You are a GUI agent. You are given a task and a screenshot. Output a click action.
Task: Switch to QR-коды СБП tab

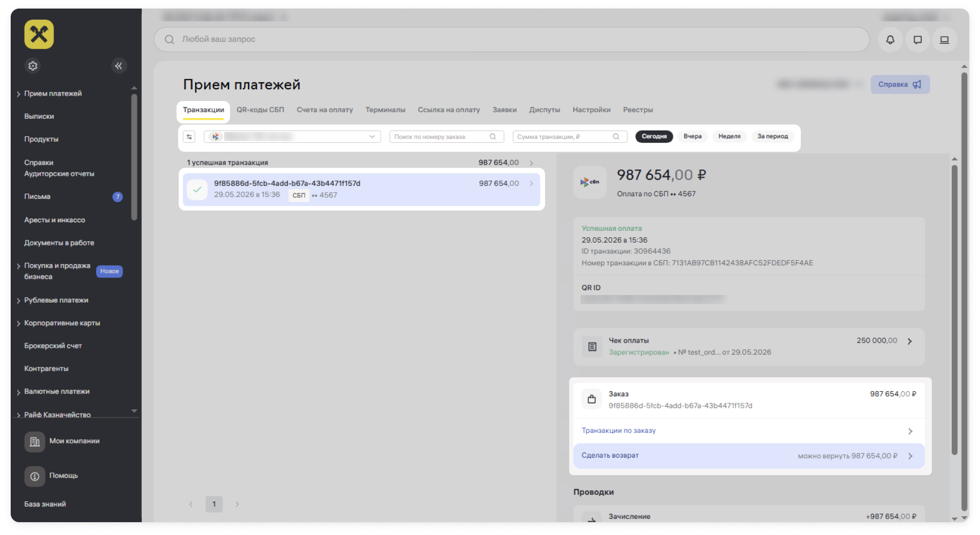tap(261, 110)
